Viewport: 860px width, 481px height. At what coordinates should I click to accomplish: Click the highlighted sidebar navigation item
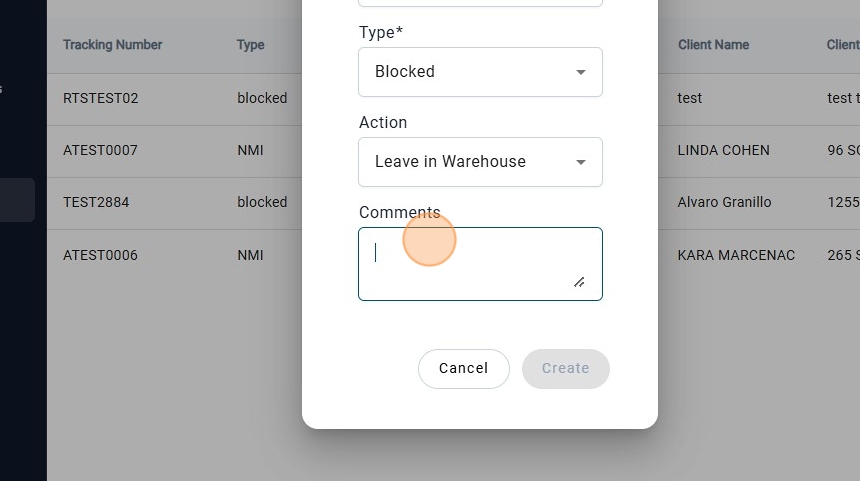click(17, 200)
